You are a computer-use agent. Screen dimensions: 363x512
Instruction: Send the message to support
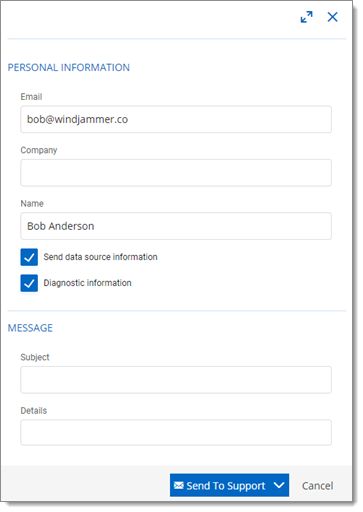point(220,485)
